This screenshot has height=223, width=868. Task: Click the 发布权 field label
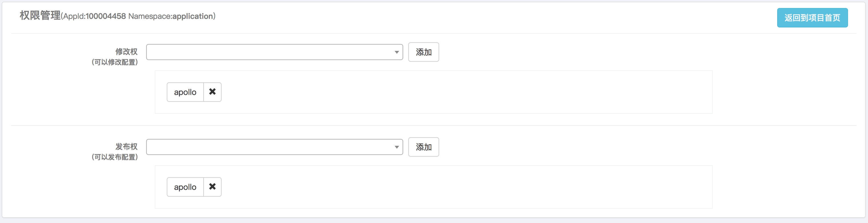coord(126,147)
